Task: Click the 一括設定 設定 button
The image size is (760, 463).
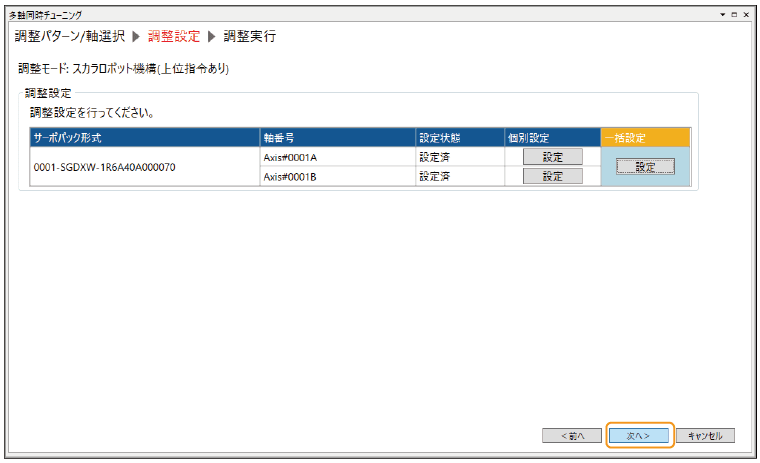Action: 645,167
